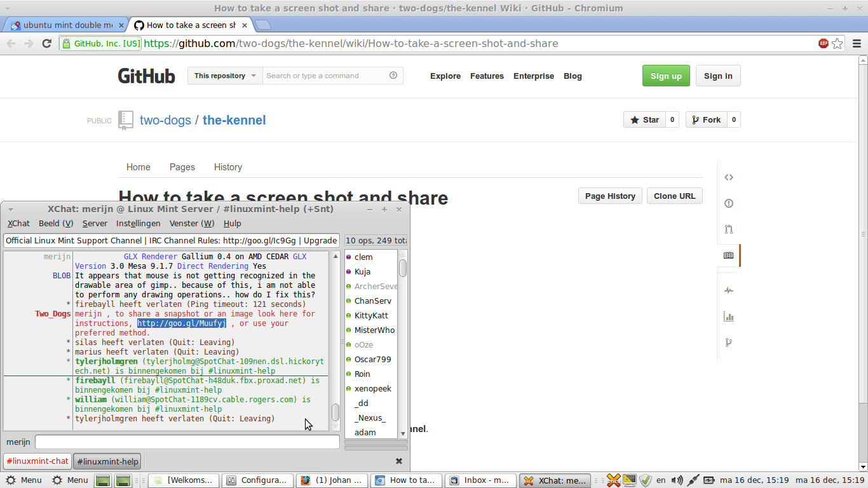Bookmark this page with the star icon
This screenshot has width=868, height=488.
tap(837, 43)
